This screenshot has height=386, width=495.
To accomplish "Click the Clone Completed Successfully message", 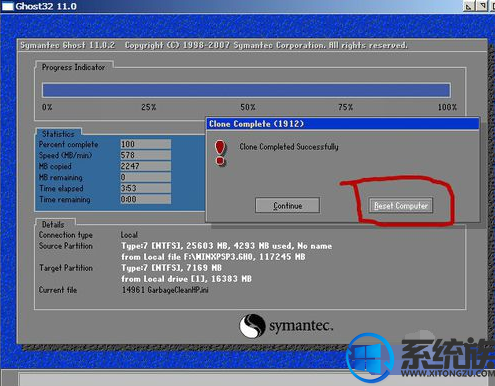I will pyautogui.click(x=289, y=147).
